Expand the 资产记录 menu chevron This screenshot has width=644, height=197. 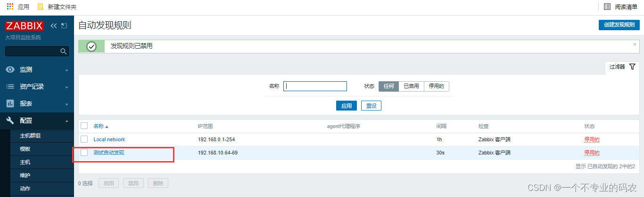[x=66, y=87]
